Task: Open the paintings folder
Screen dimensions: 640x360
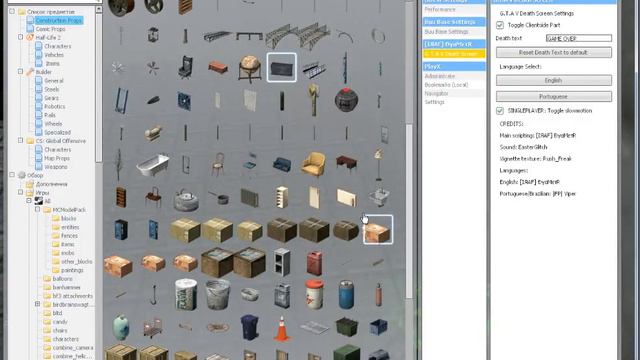Action: pos(72,270)
